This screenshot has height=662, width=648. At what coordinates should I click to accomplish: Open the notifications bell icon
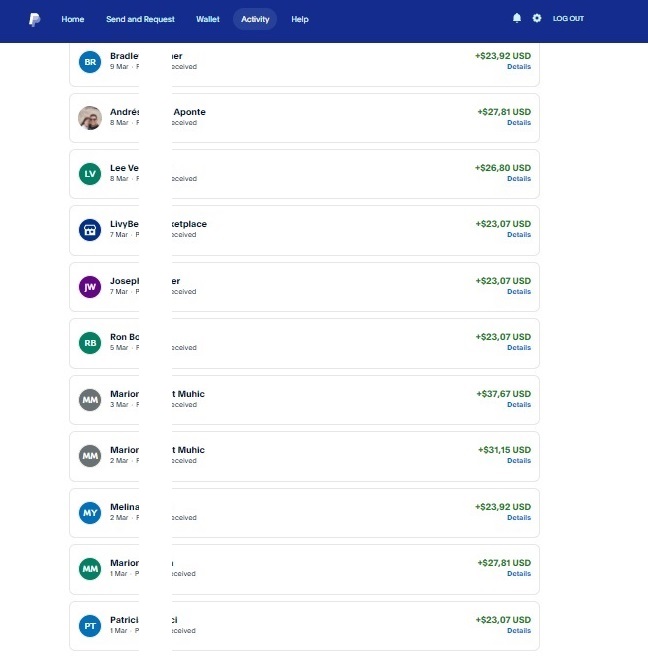pyautogui.click(x=517, y=18)
